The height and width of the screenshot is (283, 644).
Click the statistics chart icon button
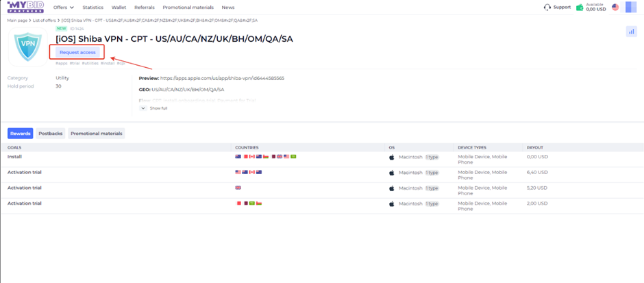(631, 32)
